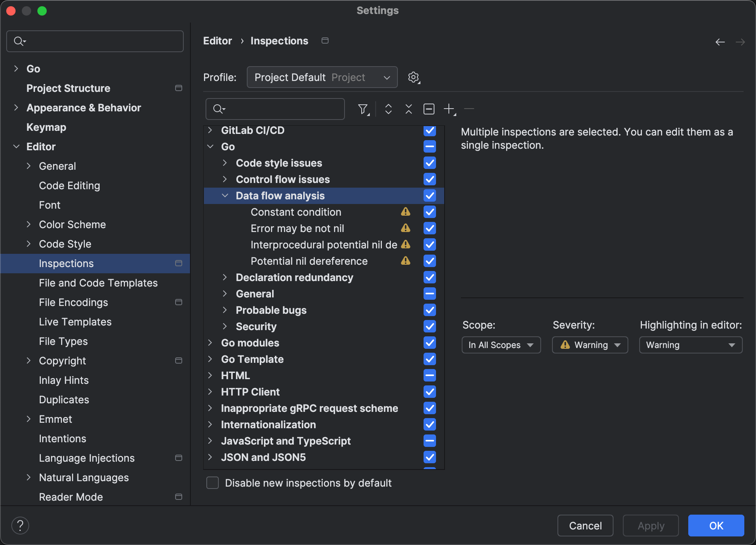This screenshot has width=756, height=545.
Task: Click the warning icon on Constant condition row
Action: (406, 212)
